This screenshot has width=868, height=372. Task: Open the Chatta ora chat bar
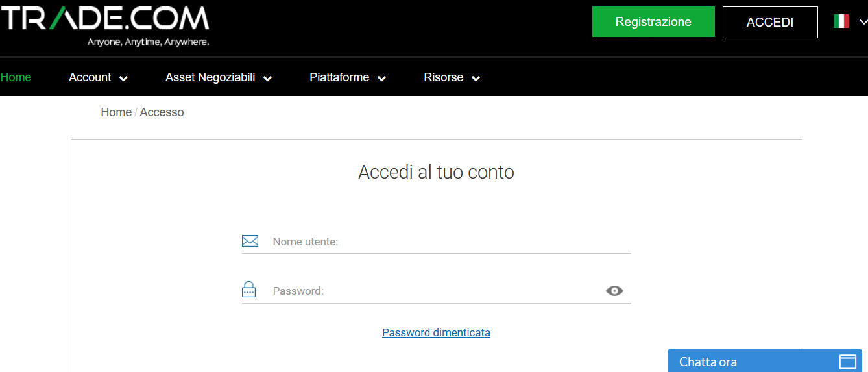click(765, 361)
